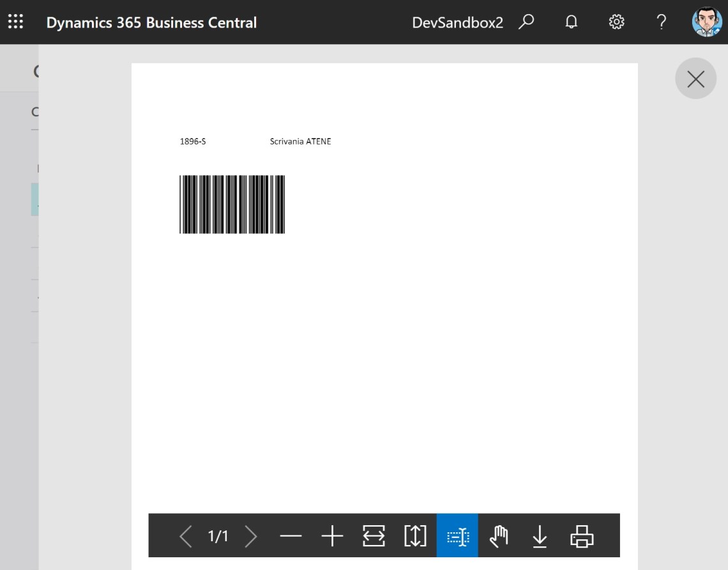Print the barcode document
728x570 pixels.
click(582, 535)
